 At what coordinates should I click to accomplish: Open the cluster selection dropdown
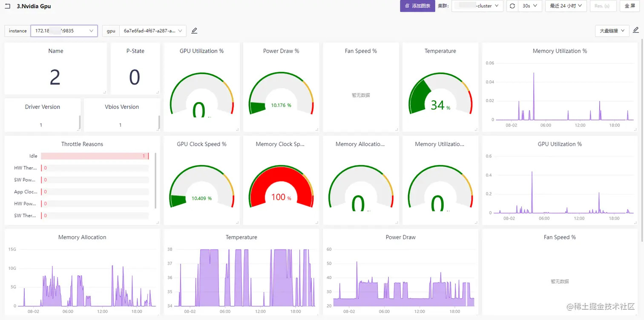coord(477,6)
